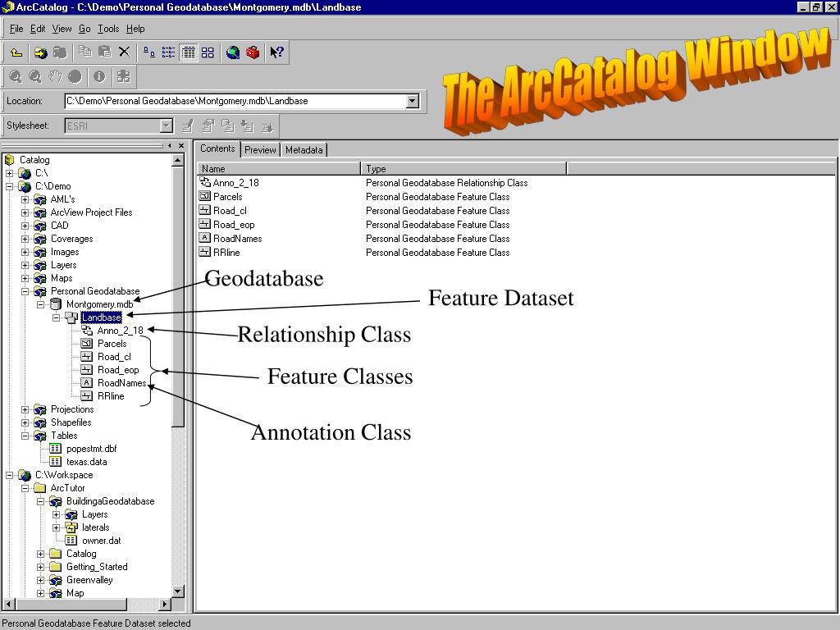Open the Go menu

coord(84,29)
